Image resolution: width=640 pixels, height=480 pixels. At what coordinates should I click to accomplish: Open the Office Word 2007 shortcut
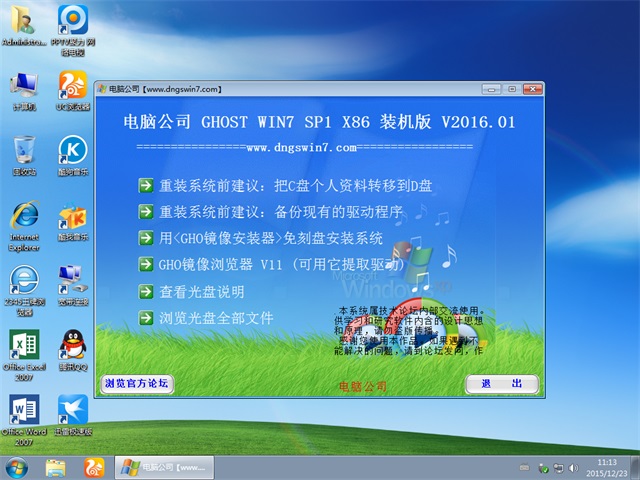[x=24, y=410]
